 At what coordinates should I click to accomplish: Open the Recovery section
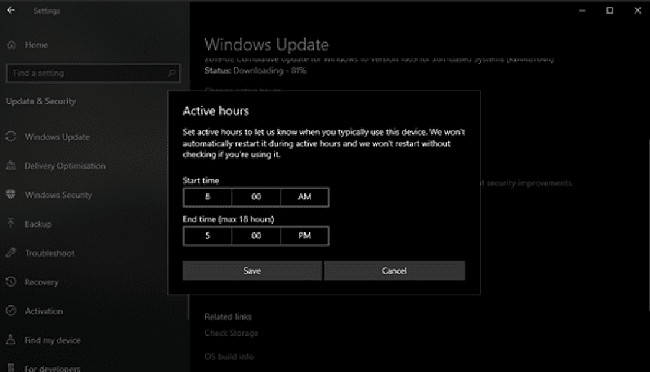tap(41, 282)
